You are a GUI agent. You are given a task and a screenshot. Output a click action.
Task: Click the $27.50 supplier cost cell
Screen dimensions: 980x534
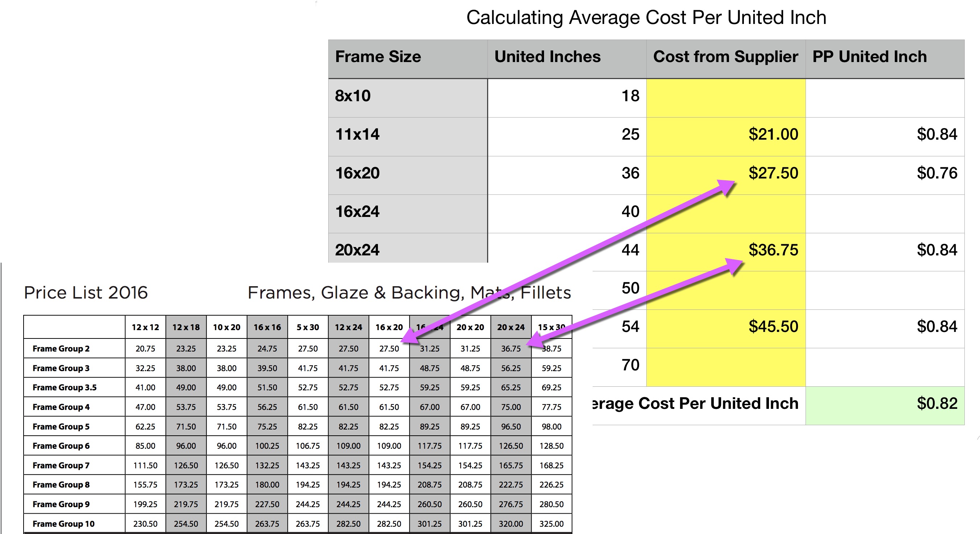(772, 173)
